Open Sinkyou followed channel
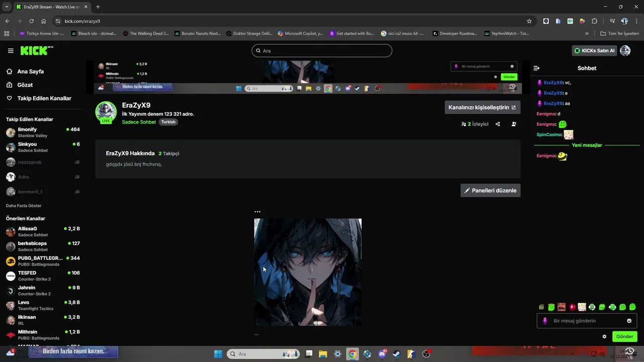 coord(43,147)
